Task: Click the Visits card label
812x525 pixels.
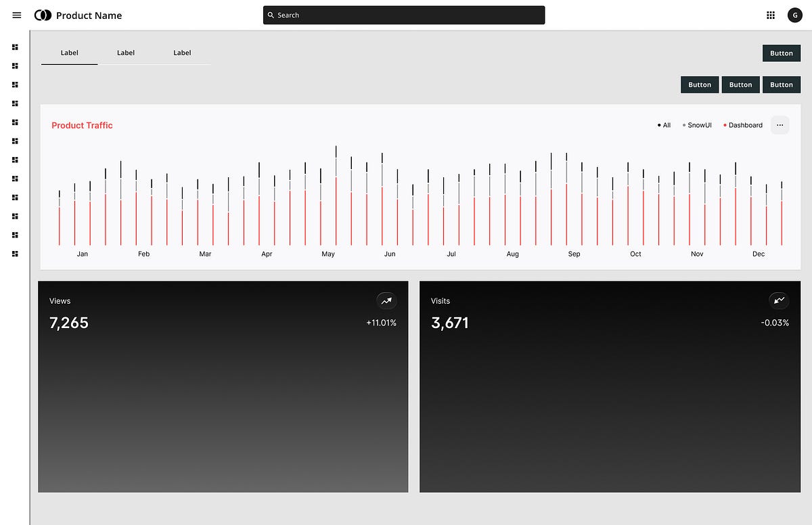Action: pos(441,301)
